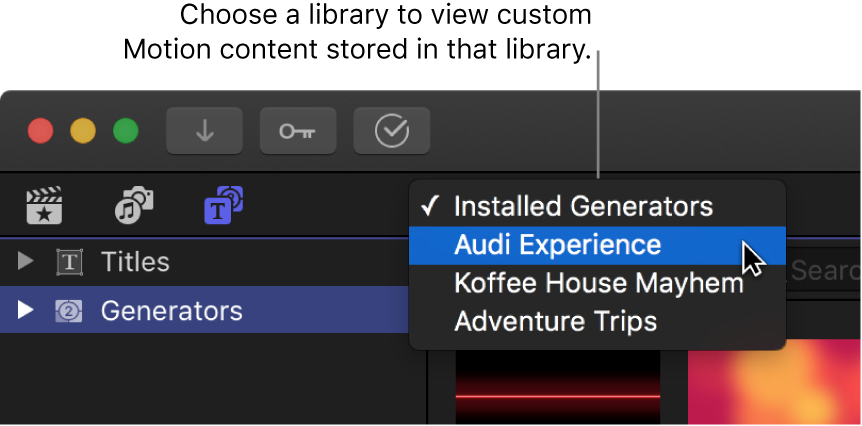Choose Installed Generators from the menu

(x=583, y=207)
